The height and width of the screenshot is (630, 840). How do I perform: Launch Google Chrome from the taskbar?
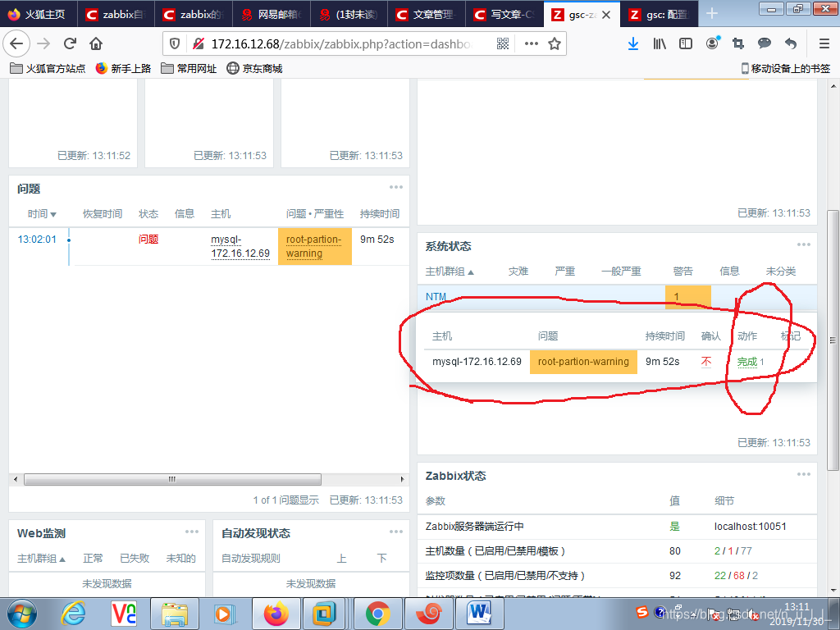(x=377, y=613)
